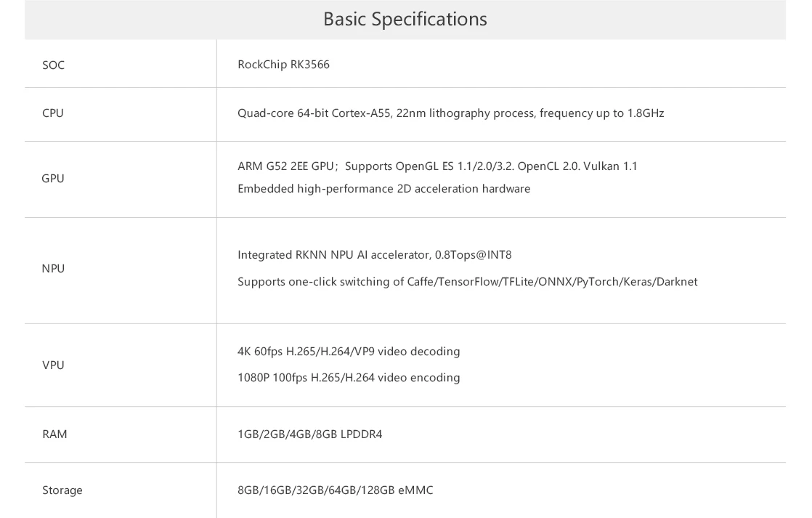Click the frequency up to 1.8GHz text
Image resolution: width=812 pixels, height=518 pixels.
pos(602,113)
